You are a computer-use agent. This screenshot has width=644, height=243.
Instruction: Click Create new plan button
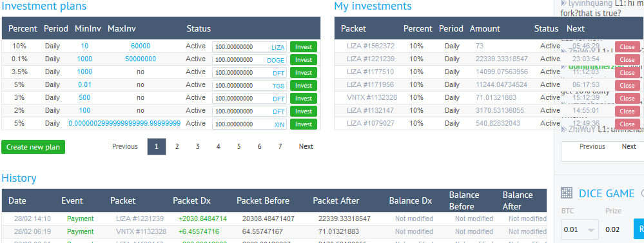(x=34, y=147)
